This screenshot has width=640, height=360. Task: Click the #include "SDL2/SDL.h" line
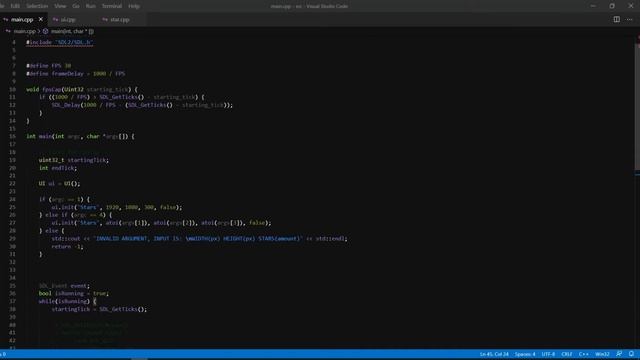click(x=60, y=42)
